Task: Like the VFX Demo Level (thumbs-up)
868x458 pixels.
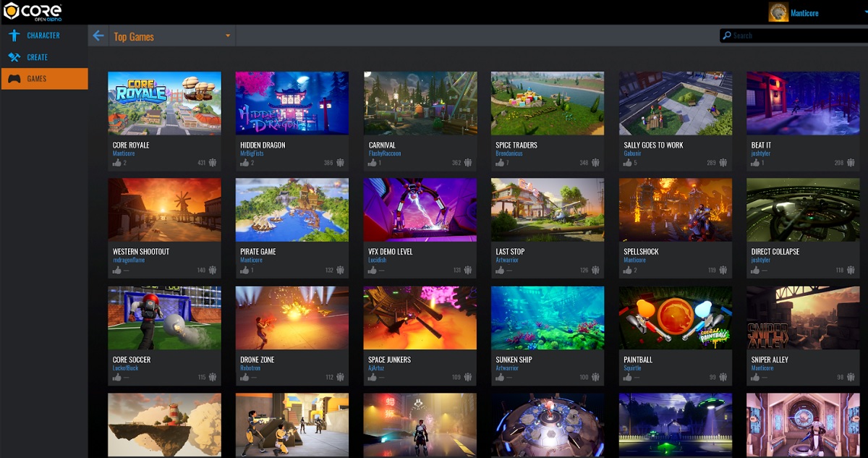Action: pos(373,270)
